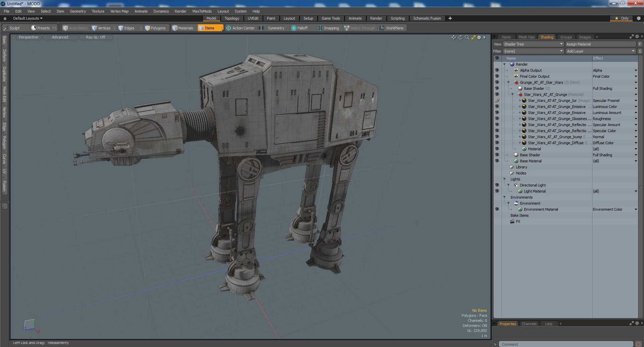Open the Add Layer dropdown

click(x=600, y=51)
